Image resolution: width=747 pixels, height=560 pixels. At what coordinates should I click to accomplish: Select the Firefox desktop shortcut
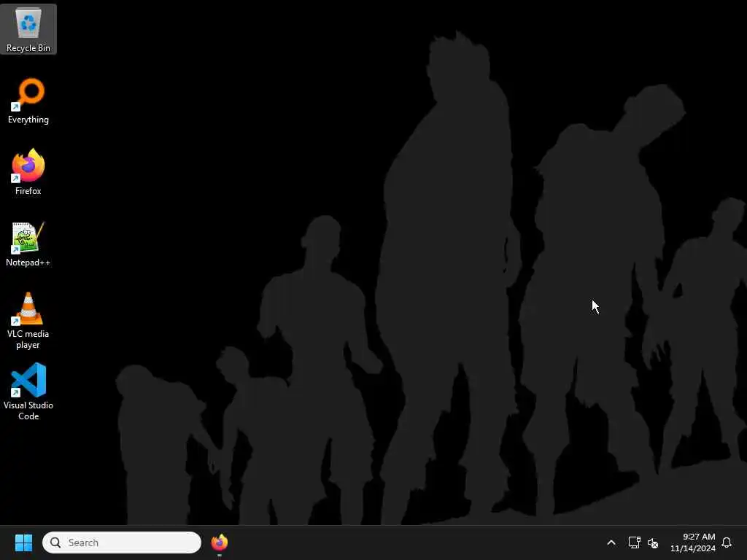pos(28,172)
